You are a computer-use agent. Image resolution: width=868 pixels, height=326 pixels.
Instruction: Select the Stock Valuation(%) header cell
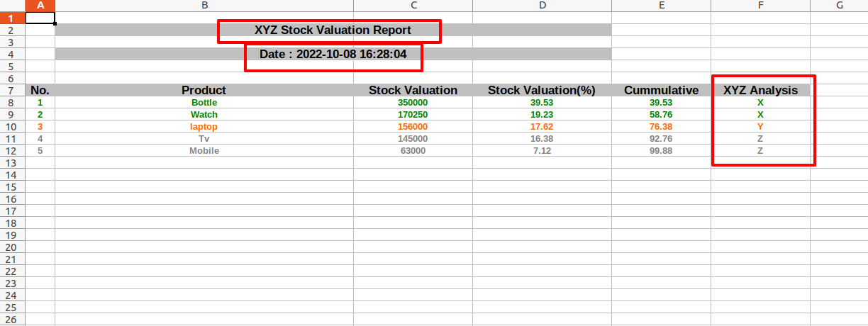coord(542,90)
